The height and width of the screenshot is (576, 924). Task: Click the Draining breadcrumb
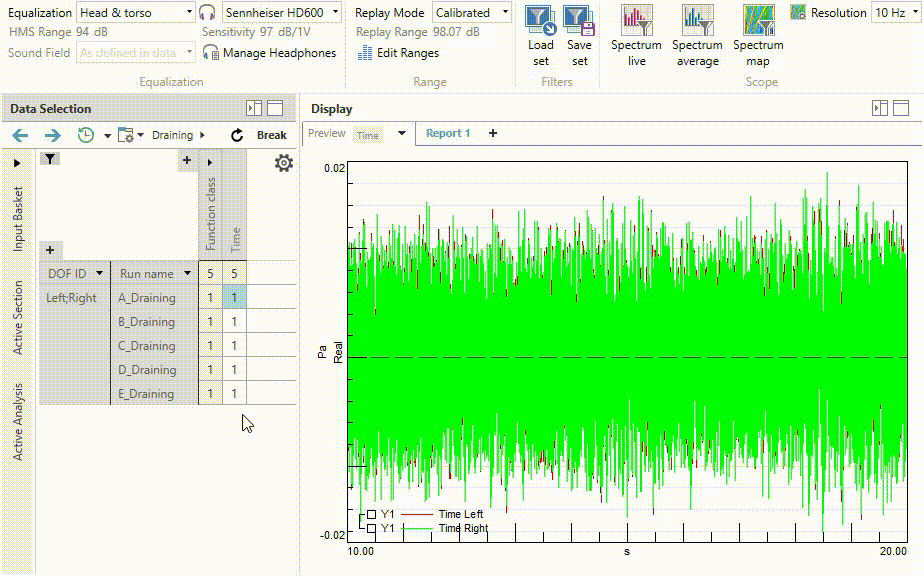[173, 136]
